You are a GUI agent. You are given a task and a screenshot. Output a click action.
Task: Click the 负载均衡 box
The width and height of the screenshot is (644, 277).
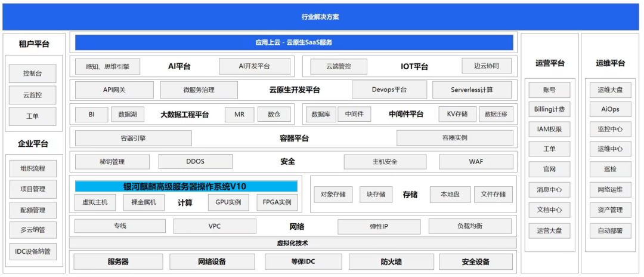(x=470, y=226)
